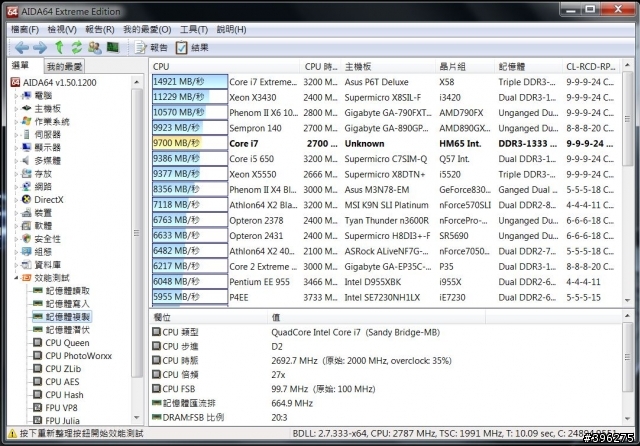Expand the 主機板 tree node
The width and height of the screenshot is (640, 446).
(17, 109)
